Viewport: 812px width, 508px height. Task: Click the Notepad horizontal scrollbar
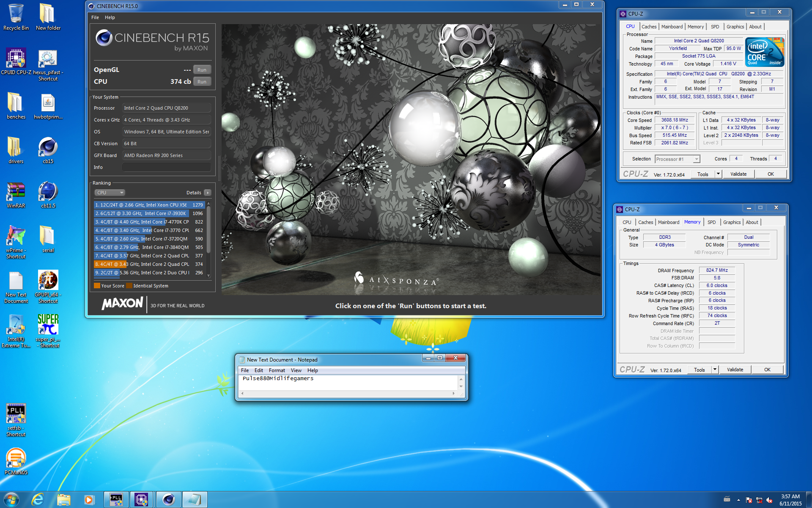click(x=347, y=394)
